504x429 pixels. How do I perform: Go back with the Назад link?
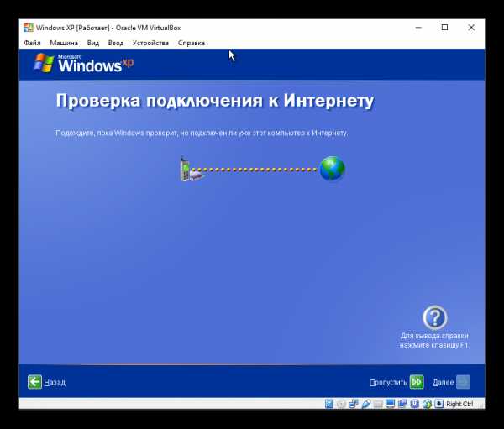pos(55,382)
